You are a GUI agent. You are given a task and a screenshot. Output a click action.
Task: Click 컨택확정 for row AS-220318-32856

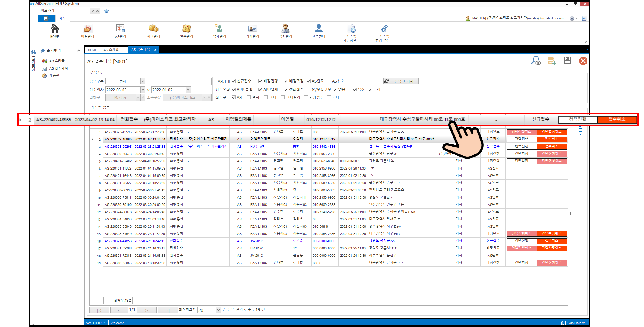pyautogui.click(x=521, y=263)
